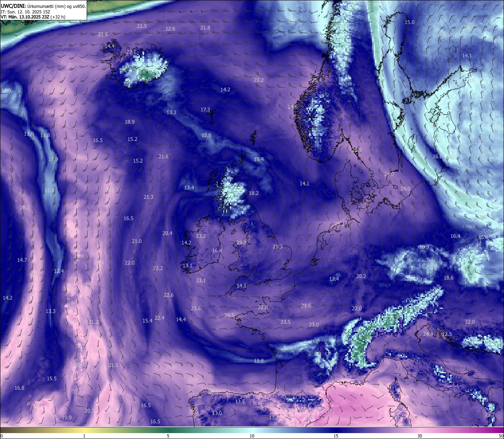Click the '18.6' value label
The height and width of the screenshot is (439, 504).
pos(448,278)
